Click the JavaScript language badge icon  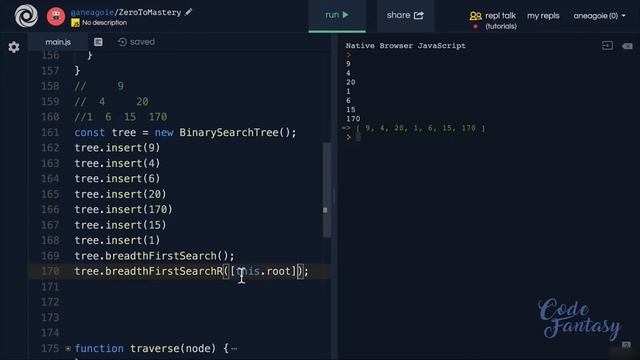75,23
